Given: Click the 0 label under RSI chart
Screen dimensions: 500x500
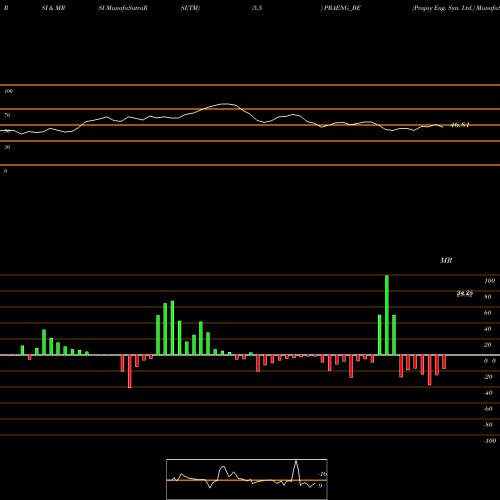Looking at the screenshot, I should 5,171.
